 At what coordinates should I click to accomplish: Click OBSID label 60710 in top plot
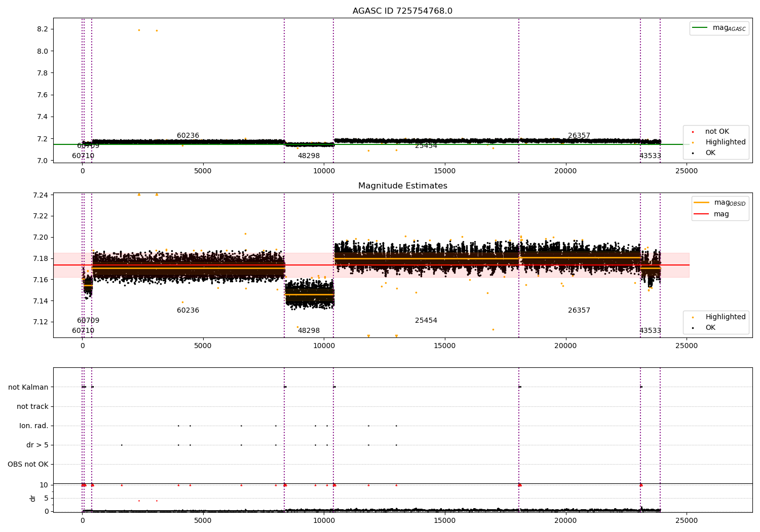(x=83, y=156)
